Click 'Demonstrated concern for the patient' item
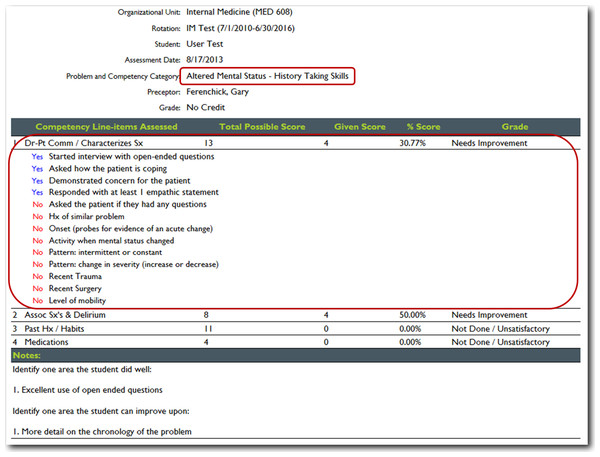 (x=119, y=181)
